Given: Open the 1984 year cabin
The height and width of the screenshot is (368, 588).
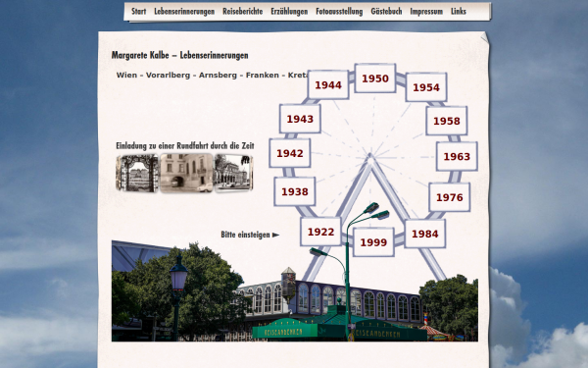Looking at the screenshot, I should 425,234.
